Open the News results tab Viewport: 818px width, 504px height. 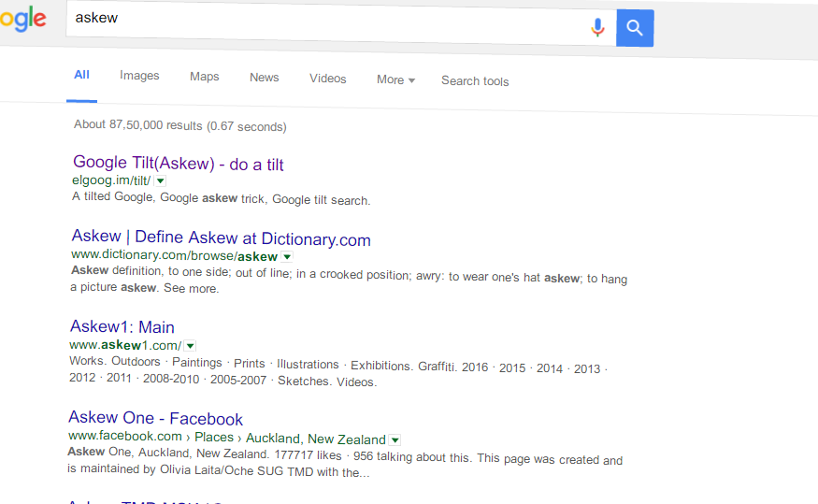point(264,78)
